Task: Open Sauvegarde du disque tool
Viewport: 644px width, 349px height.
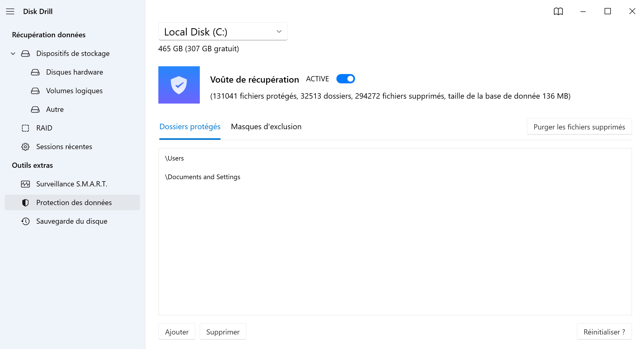Action: (x=73, y=221)
